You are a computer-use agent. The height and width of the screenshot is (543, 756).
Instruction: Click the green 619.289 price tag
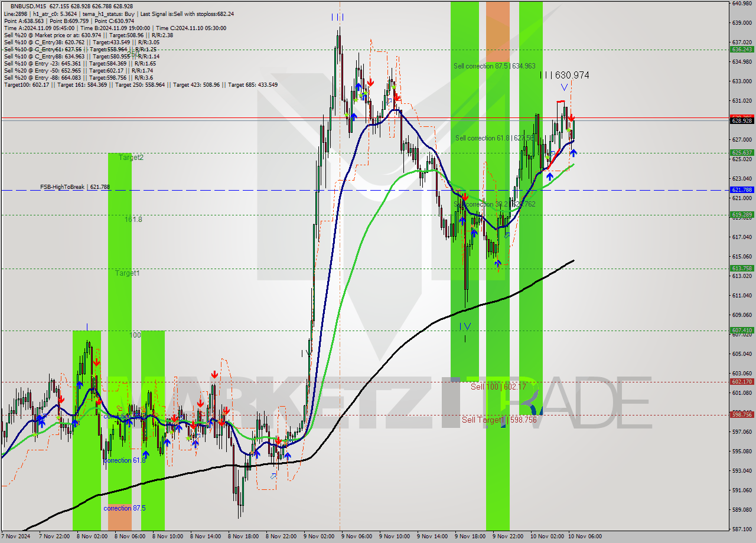(x=742, y=215)
